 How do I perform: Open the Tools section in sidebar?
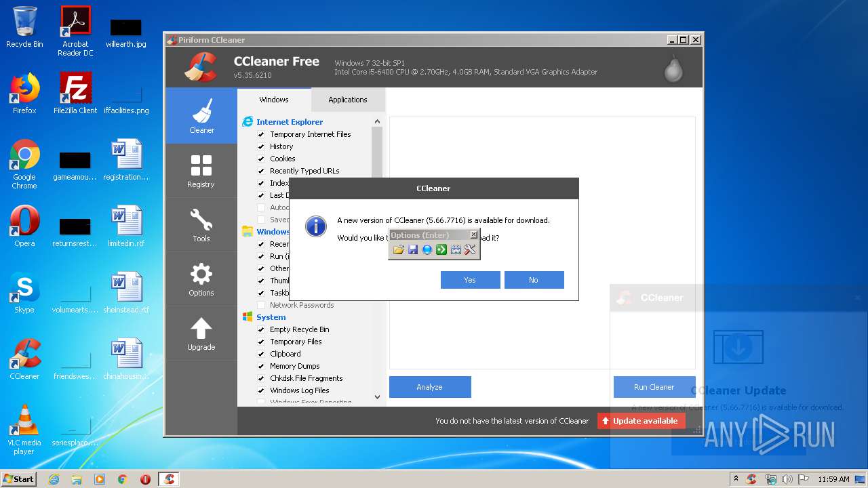pyautogui.click(x=201, y=224)
